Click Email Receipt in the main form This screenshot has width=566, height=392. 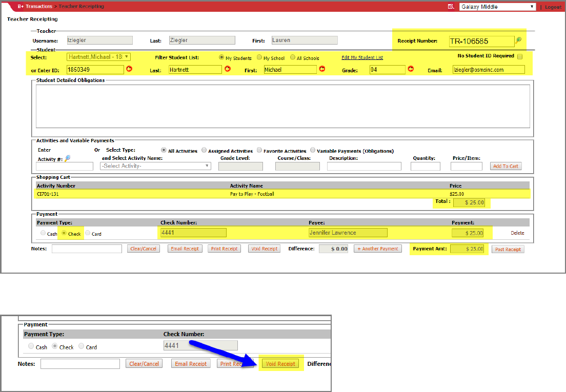(185, 249)
